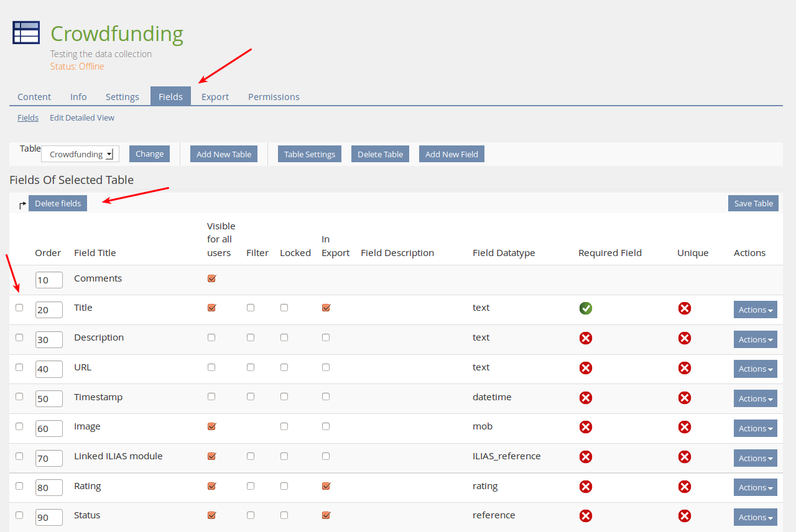The height and width of the screenshot is (532, 796).
Task: Open the Permissions tab
Action: 274,97
